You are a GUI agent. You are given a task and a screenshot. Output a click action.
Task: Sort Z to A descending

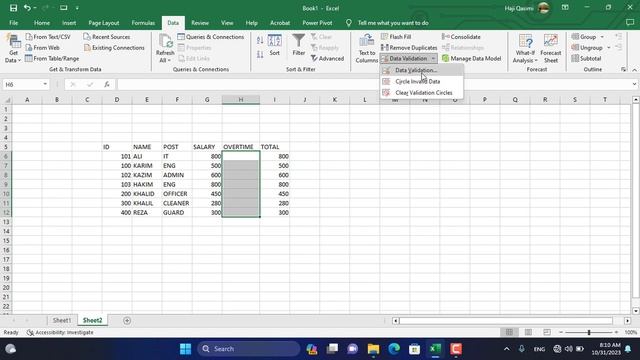260,54
